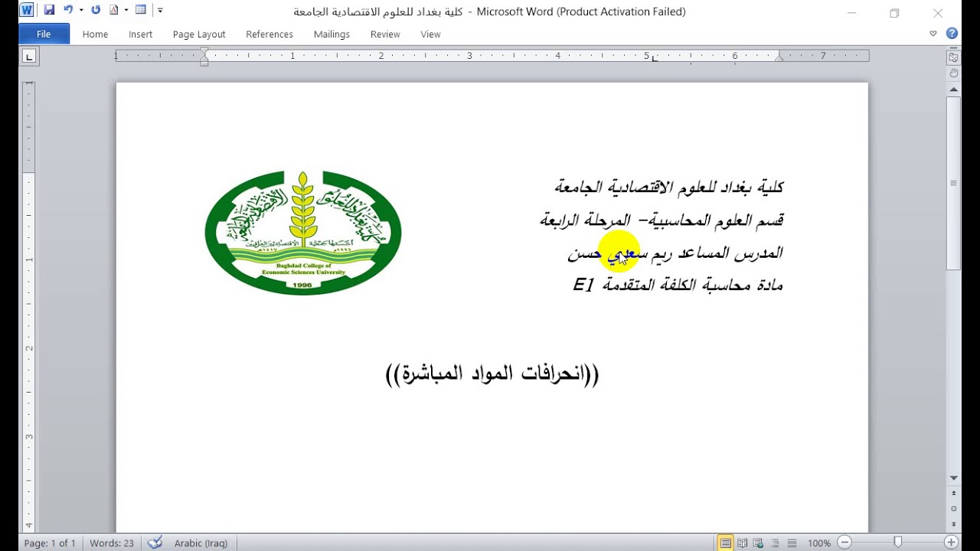The height and width of the screenshot is (551, 980).
Task: Switch to the View ribbon tab
Action: click(x=431, y=34)
